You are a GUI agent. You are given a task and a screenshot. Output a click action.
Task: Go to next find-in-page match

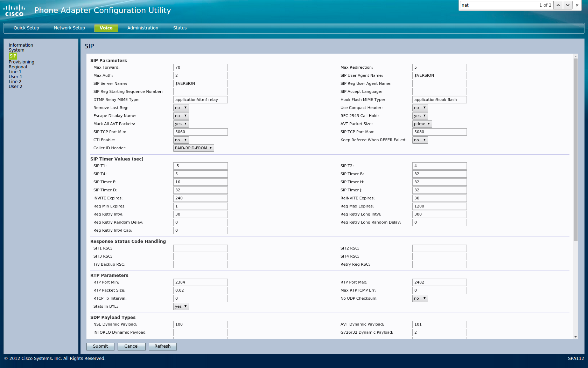tap(567, 5)
